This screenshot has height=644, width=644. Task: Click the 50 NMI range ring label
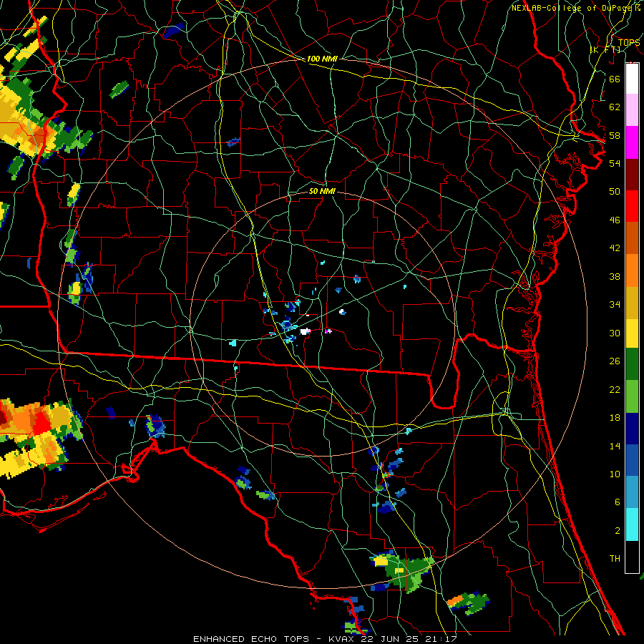coord(322,192)
